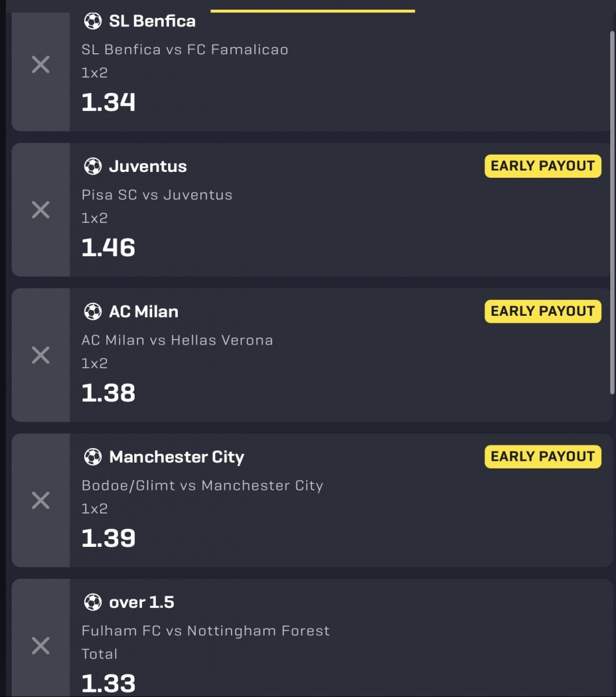Viewport: 616px width, 697px height.
Task: Remove the Manchester City selection
Action: tap(40, 500)
